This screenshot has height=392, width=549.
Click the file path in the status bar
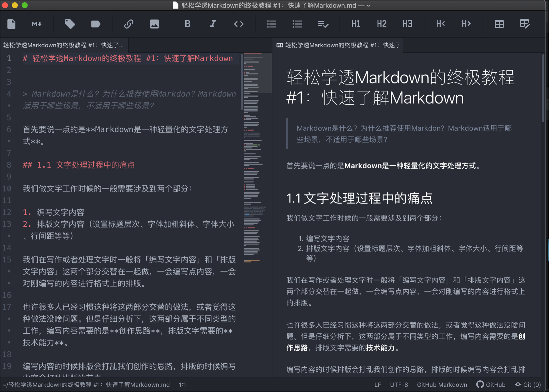pos(86,385)
